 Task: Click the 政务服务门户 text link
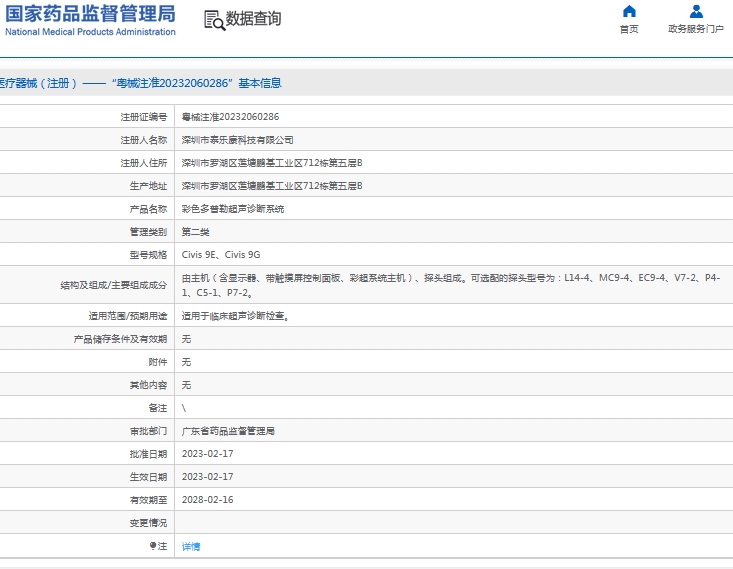[x=696, y=29]
